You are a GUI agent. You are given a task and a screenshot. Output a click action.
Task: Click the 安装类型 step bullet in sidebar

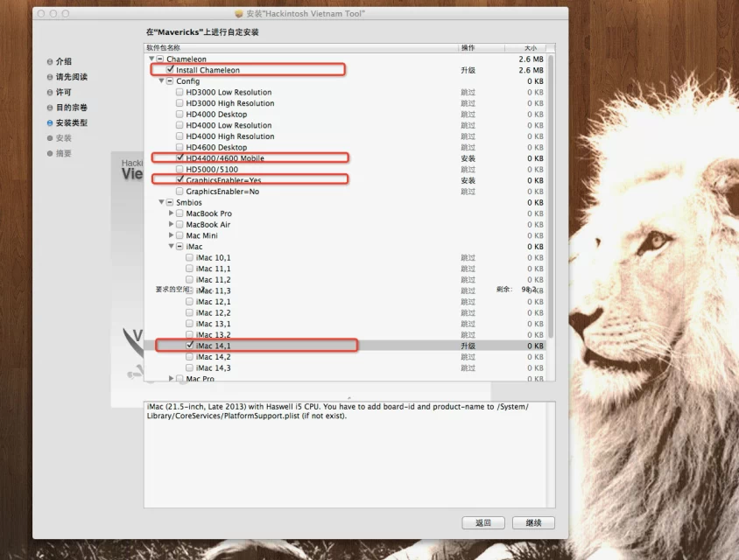pos(50,123)
